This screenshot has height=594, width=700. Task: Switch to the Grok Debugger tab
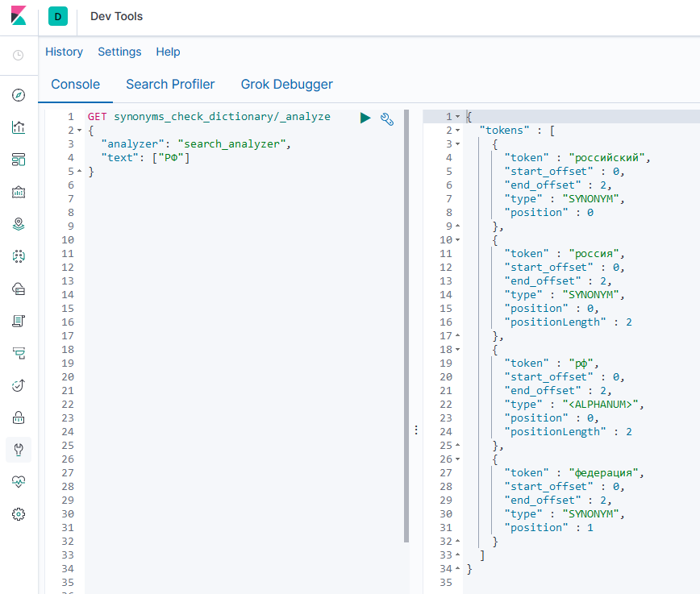click(286, 84)
